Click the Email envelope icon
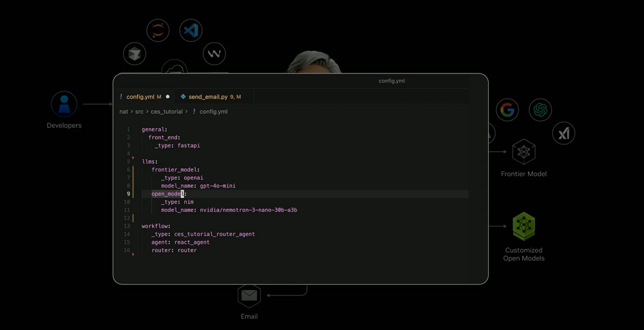Image resolution: width=644 pixels, height=330 pixels. (x=249, y=296)
